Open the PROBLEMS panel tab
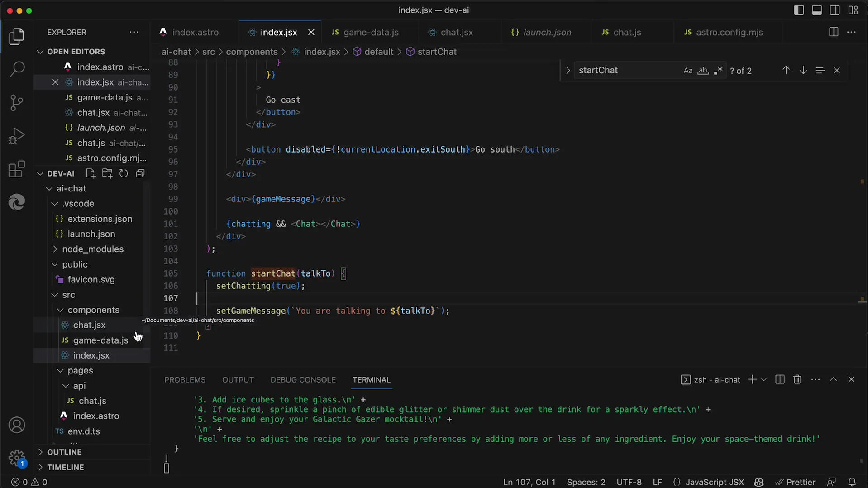868x488 pixels. tap(185, 380)
